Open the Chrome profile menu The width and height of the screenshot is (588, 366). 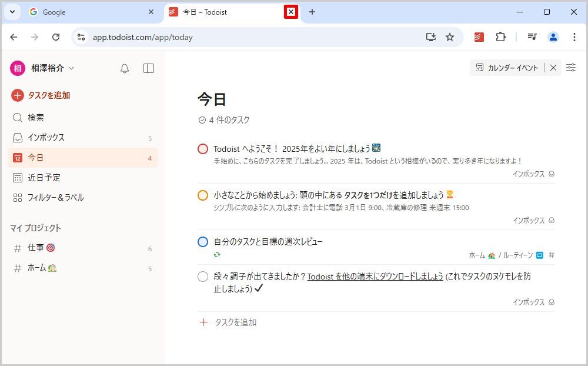pyautogui.click(x=553, y=37)
